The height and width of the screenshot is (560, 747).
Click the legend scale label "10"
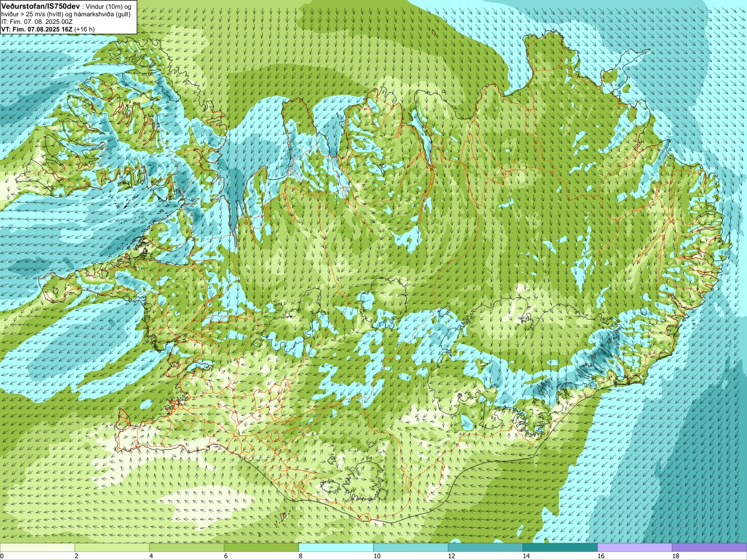click(x=376, y=556)
